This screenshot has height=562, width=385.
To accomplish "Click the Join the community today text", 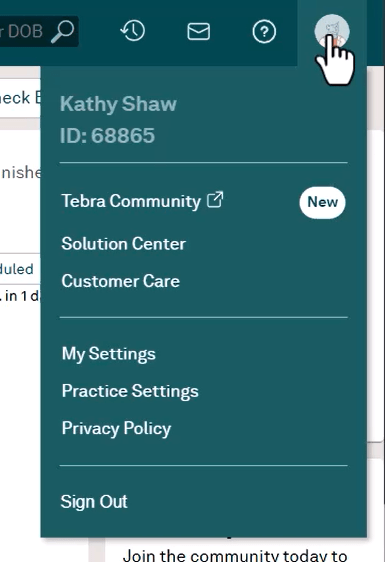I will (235, 555).
